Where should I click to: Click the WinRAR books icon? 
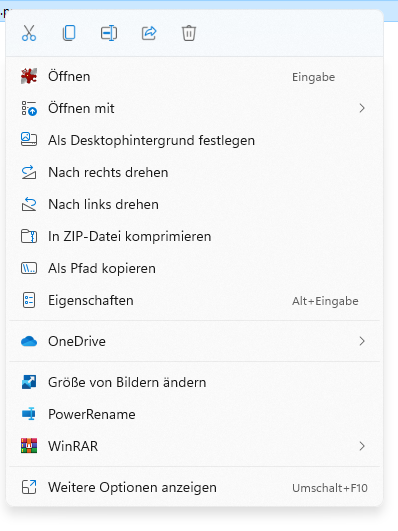click(29, 446)
